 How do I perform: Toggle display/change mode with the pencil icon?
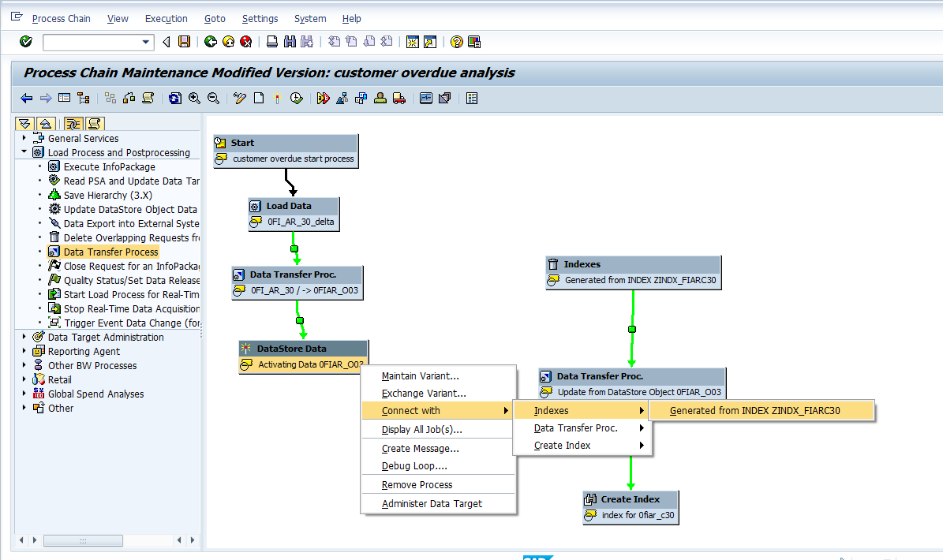pyautogui.click(x=237, y=98)
